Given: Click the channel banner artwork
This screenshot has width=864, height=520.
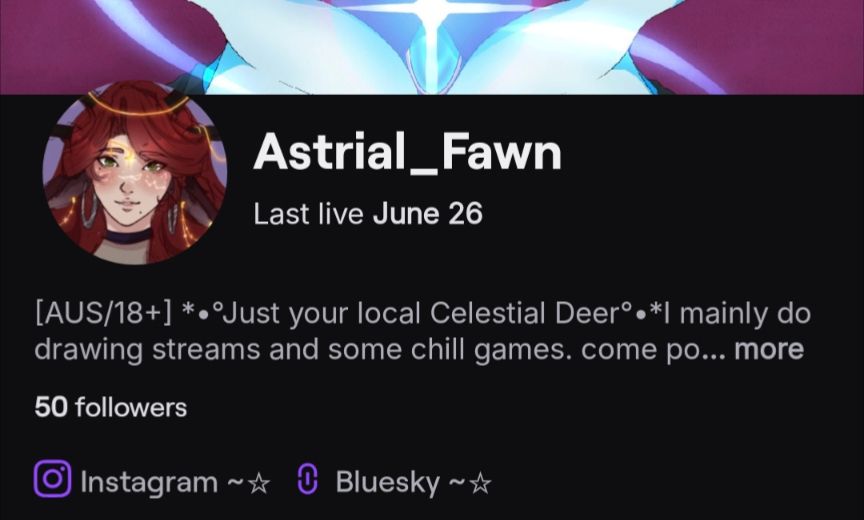Looking at the screenshot, I should (x=432, y=47).
